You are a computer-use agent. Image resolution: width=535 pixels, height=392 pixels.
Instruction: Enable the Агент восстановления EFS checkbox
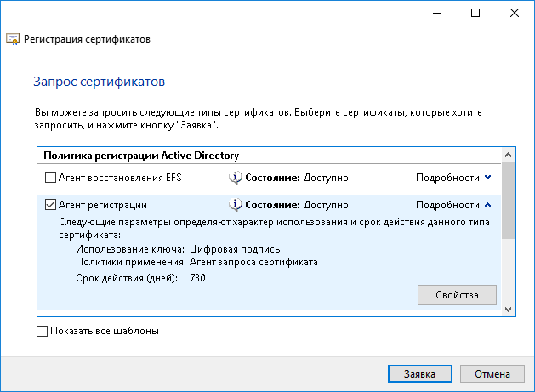[x=50, y=178]
